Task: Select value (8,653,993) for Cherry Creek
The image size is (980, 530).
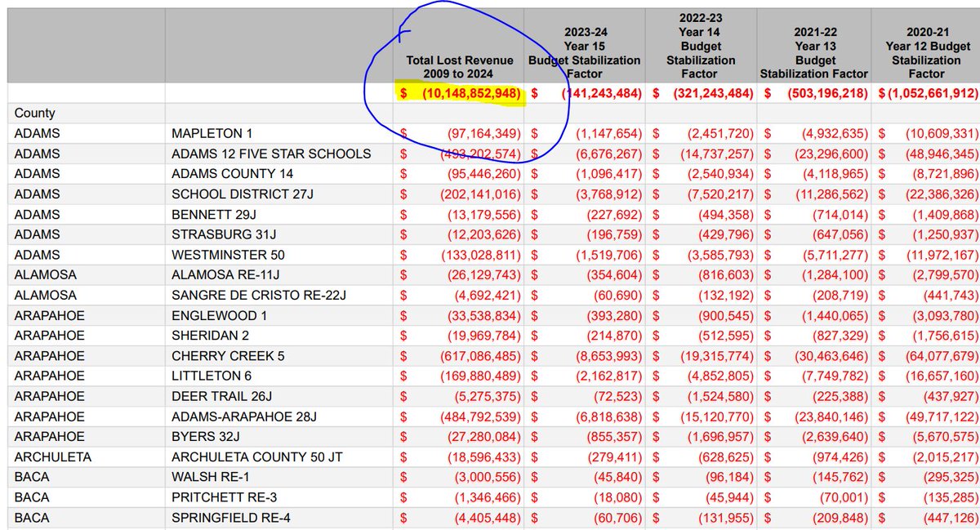Action: pos(609,356)
